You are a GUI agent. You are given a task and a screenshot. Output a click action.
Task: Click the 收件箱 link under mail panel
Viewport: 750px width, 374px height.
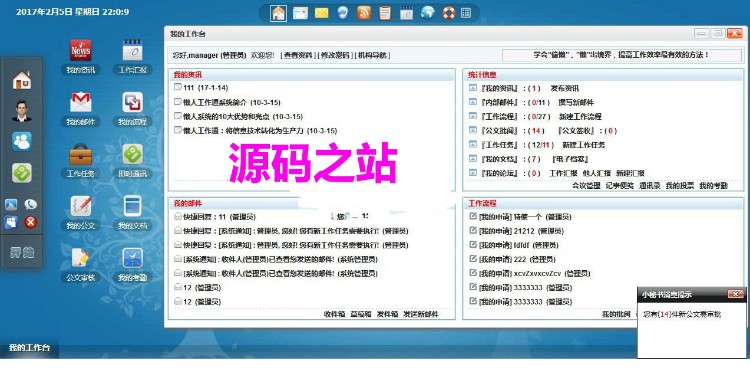pos(334,314)
